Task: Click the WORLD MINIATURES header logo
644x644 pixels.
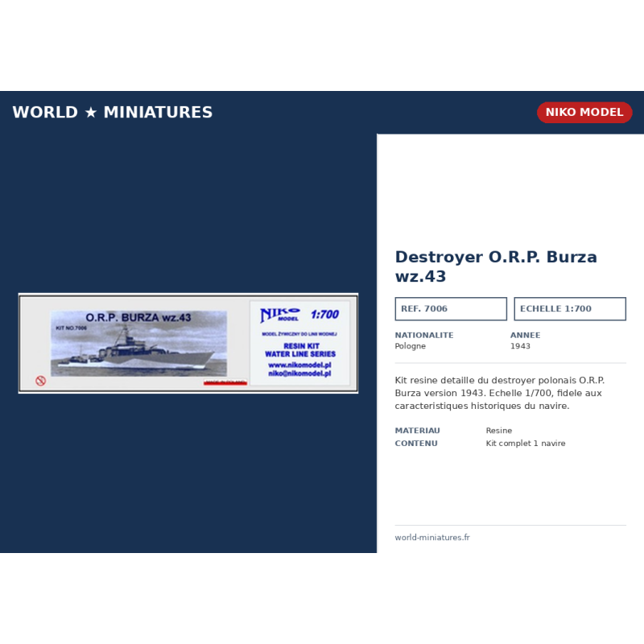Action: 112,112
